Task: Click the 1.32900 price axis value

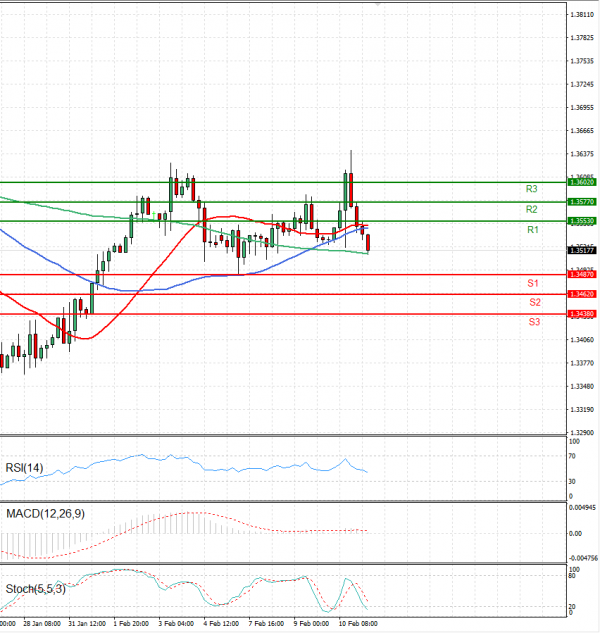Action: coord(582,432)
